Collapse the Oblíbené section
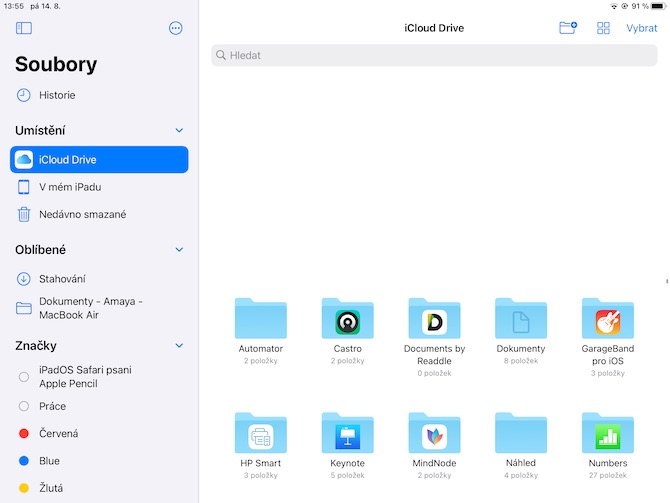The height and width of the screenshot is (503, 670). (179, 250)
